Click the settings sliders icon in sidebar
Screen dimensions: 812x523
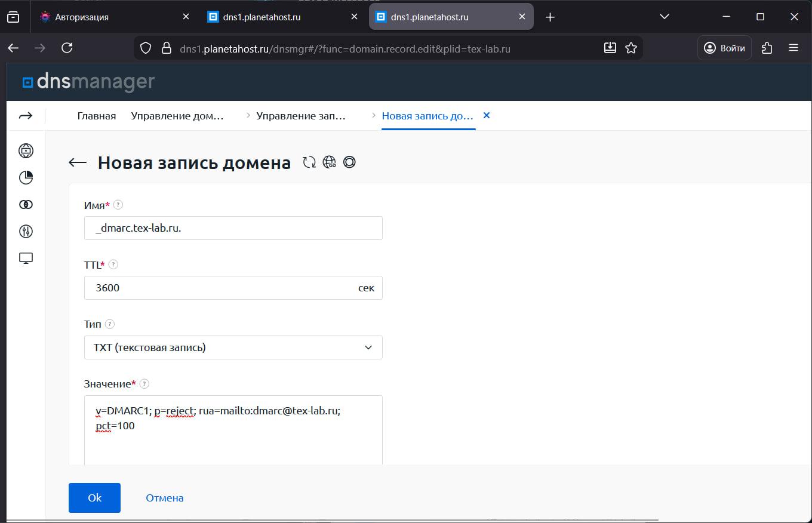[x=25, y=231]
